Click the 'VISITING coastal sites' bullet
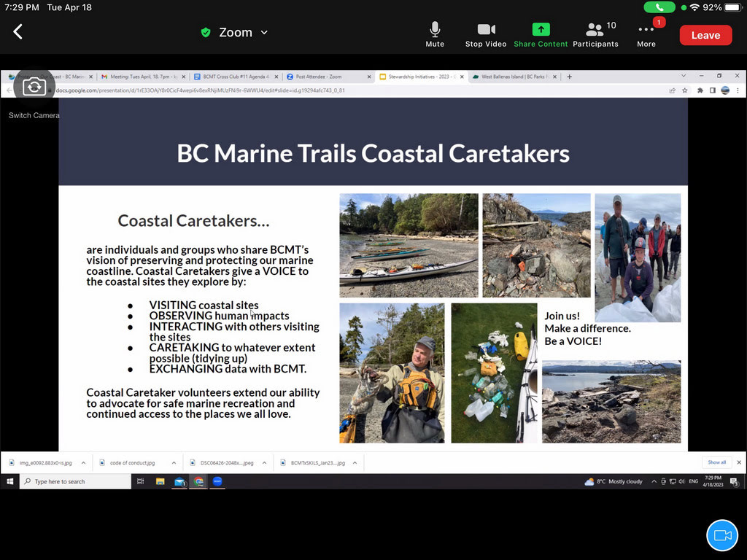 tap(204, 305)
